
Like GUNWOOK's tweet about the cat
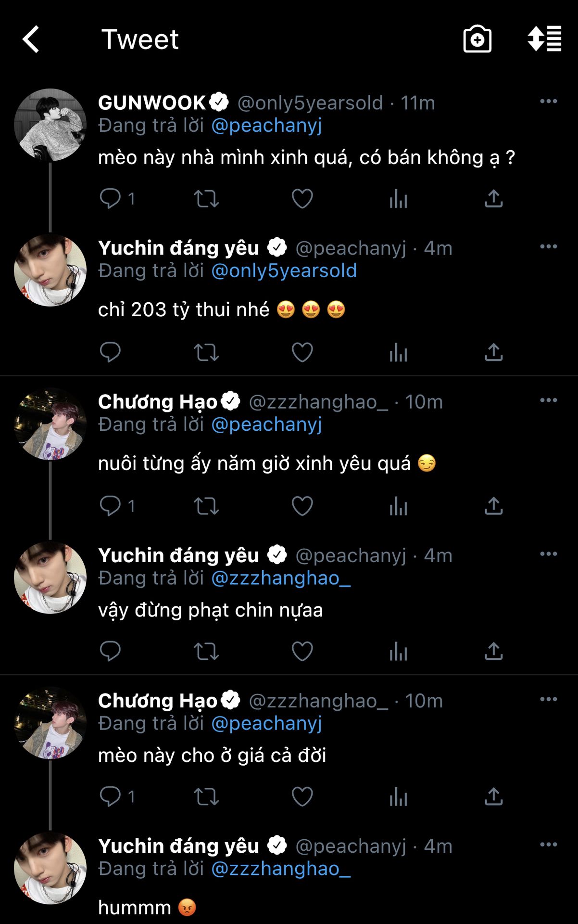tap(302, 198)
